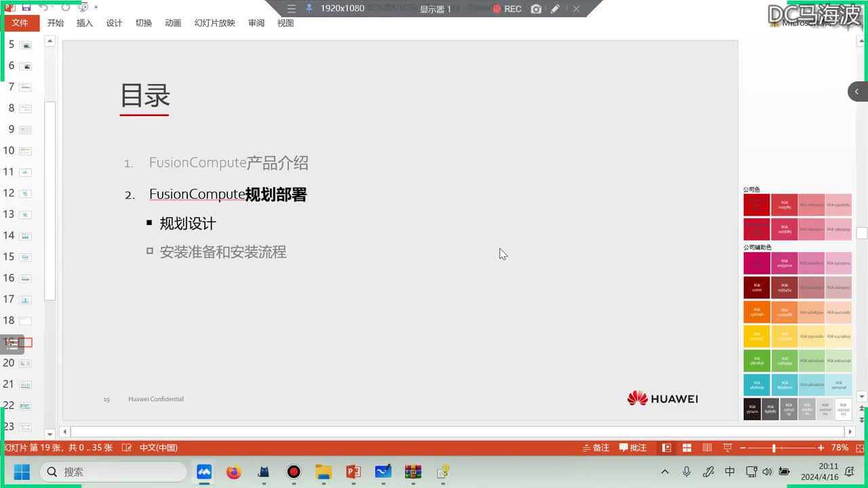The image size is (868, 488).
Task: Switch to the 插入 ribbon tab
Action: [85, 23]
